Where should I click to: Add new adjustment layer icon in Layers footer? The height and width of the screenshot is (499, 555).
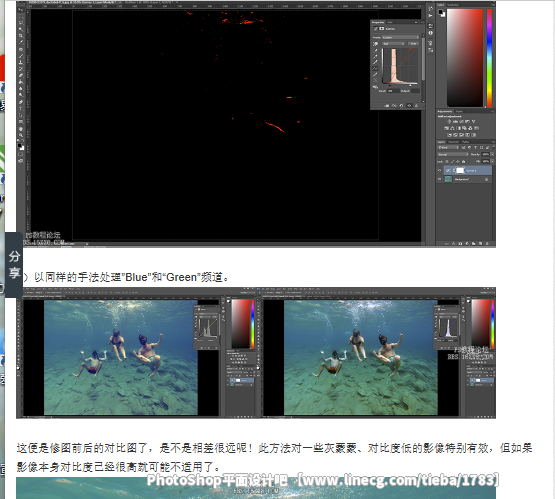467,243
